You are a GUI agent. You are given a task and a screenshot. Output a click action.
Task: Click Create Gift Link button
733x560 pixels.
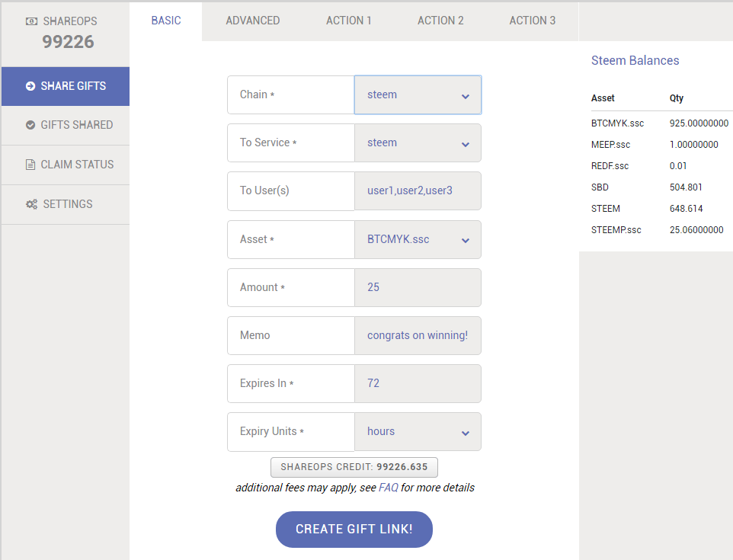[x=354, y=530]
